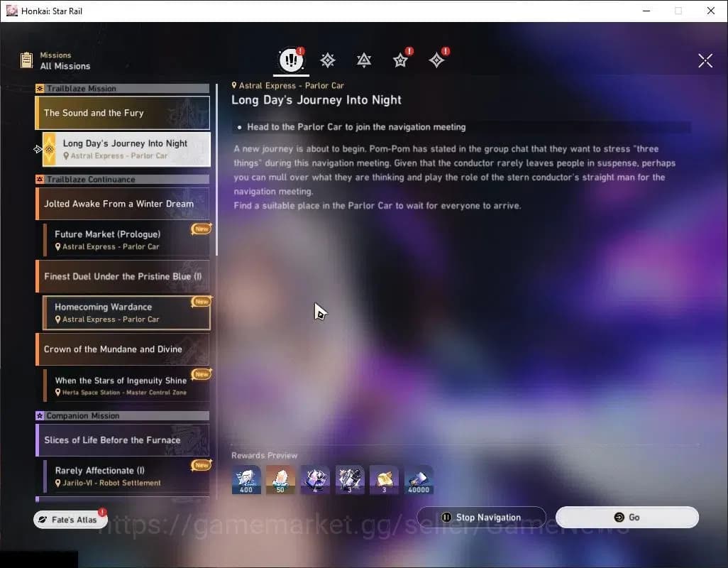This screenshot has height=568, width=728.
Task: Click the 'Rewards Preview' label
Action: coord(264,455)
